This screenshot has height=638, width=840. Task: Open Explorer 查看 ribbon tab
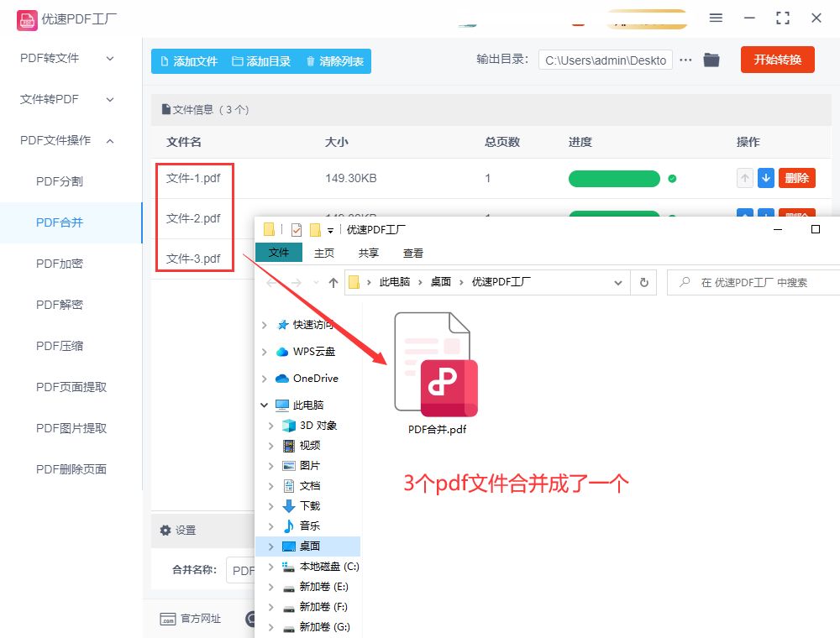pos(413,254)
